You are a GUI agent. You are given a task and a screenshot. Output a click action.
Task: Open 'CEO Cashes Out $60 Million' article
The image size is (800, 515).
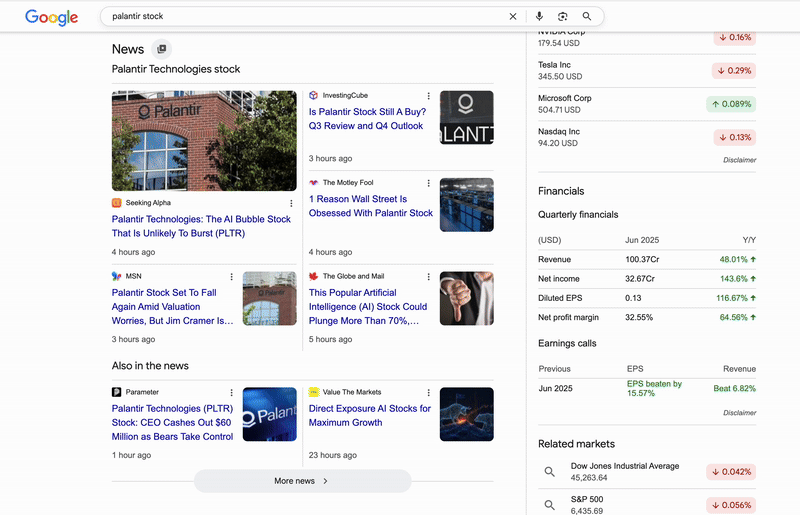[172, 423]
